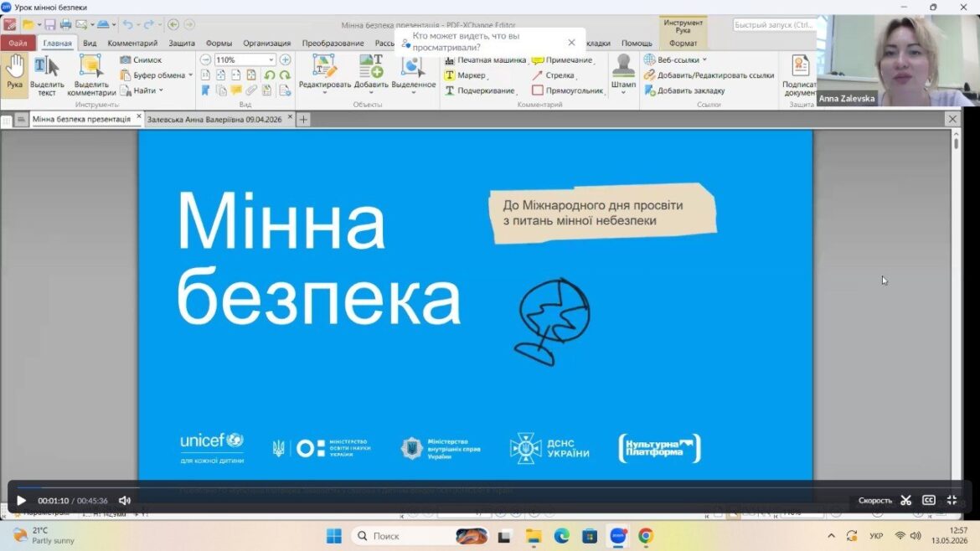Undo the last action

tap(127, 24)
